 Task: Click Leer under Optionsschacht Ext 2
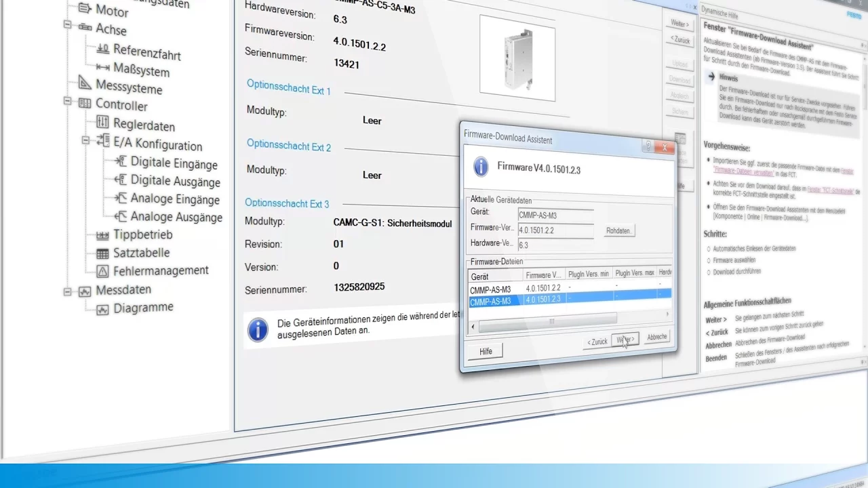372,175
